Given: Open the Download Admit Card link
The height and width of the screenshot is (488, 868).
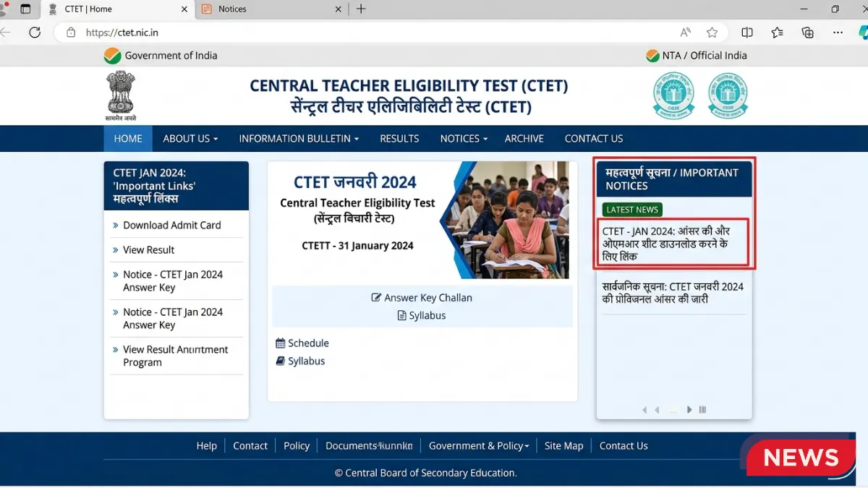Looking at the screenshot, I should (x=171, y=225).
